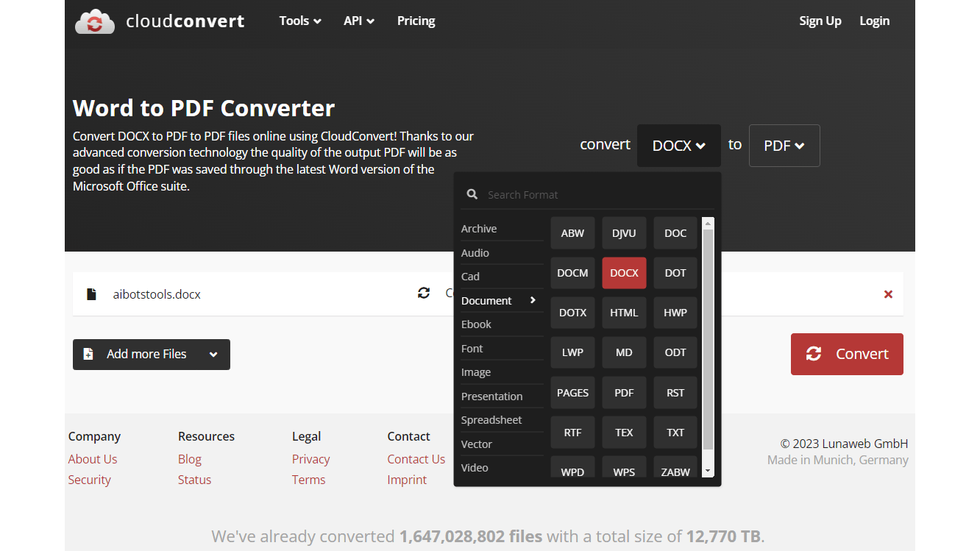Image resolution: width=980 pixels, height=551 pixels.
Task: Select the Audio format category
Action: tap(502, 253)
